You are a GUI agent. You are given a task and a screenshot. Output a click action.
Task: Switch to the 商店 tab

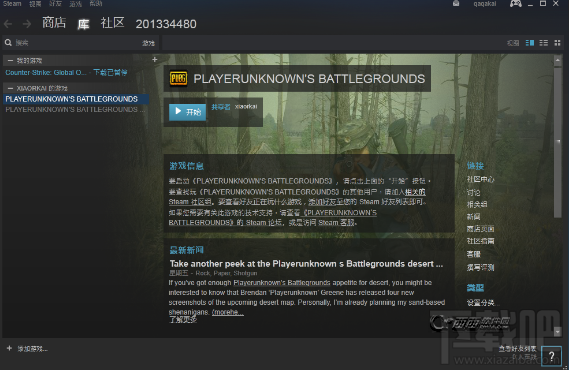click(x=54, y=23)
